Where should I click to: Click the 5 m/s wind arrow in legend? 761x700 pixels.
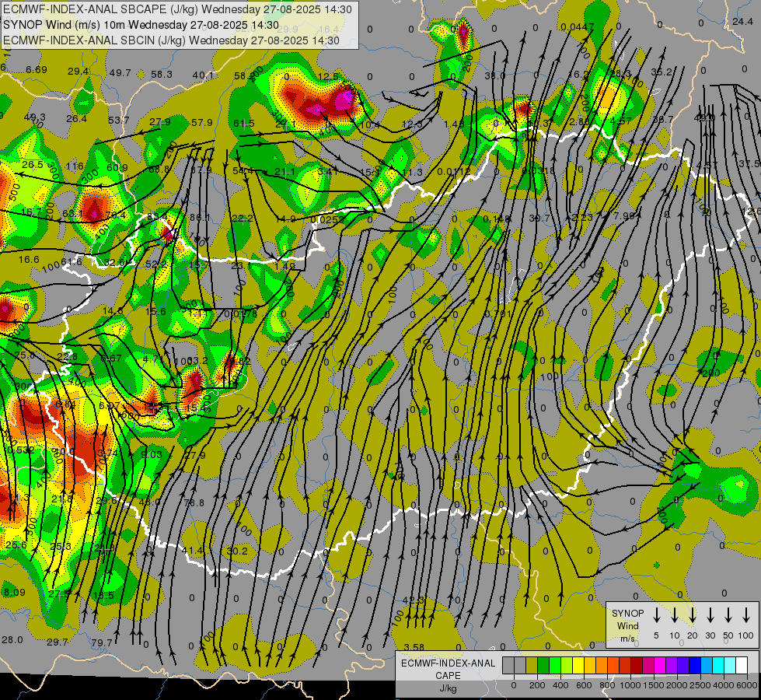point(656,614)
